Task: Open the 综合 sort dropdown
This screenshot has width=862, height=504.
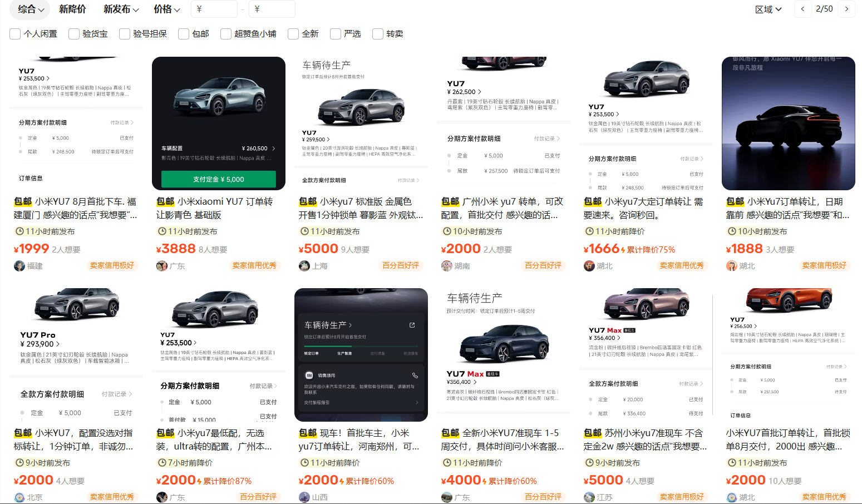Action: click(x=31, y=9)
